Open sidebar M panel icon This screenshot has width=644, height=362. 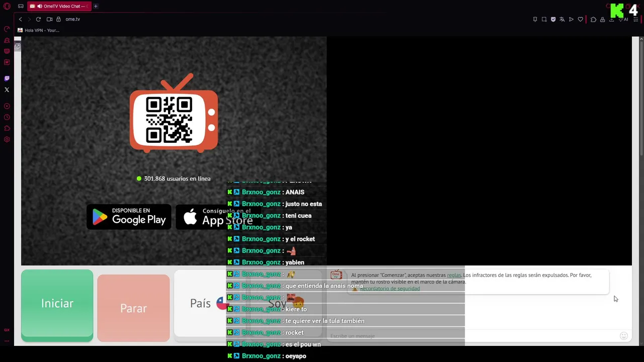point(7,62)
